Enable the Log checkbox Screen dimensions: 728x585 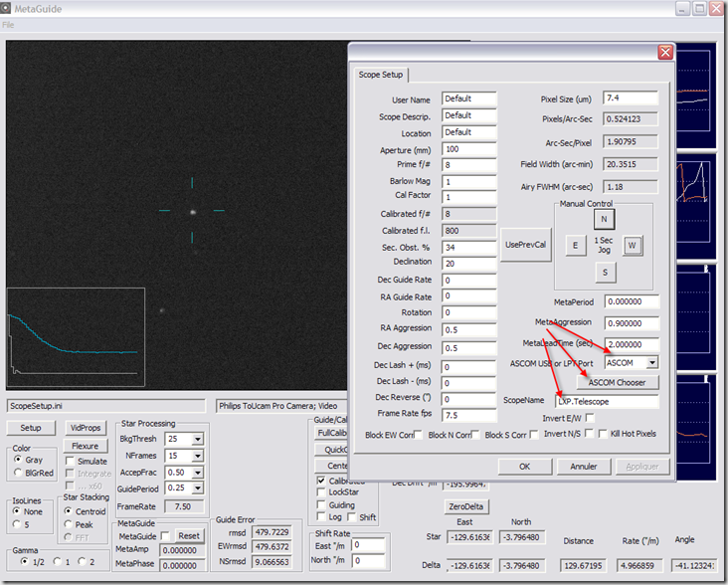[x=321, y=516]
